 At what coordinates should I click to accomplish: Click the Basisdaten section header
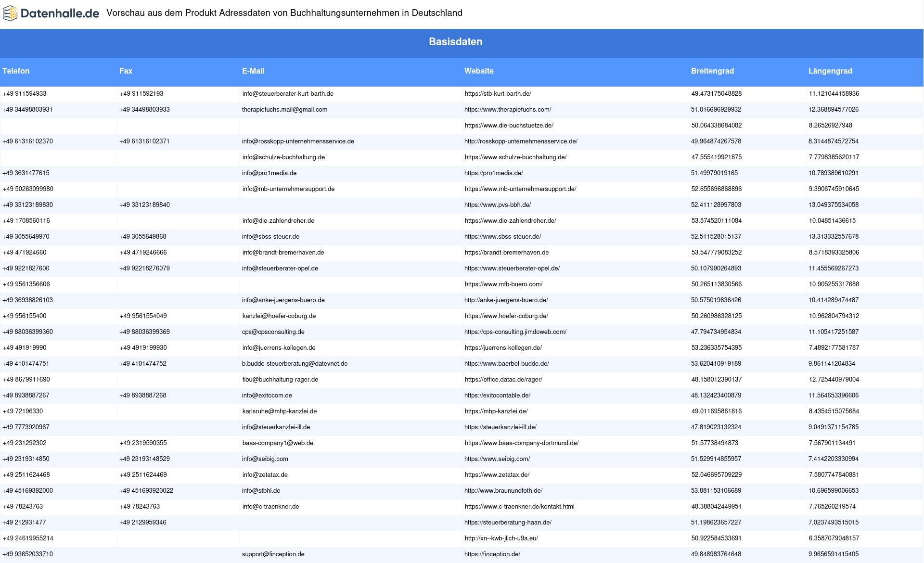[456, 42]
